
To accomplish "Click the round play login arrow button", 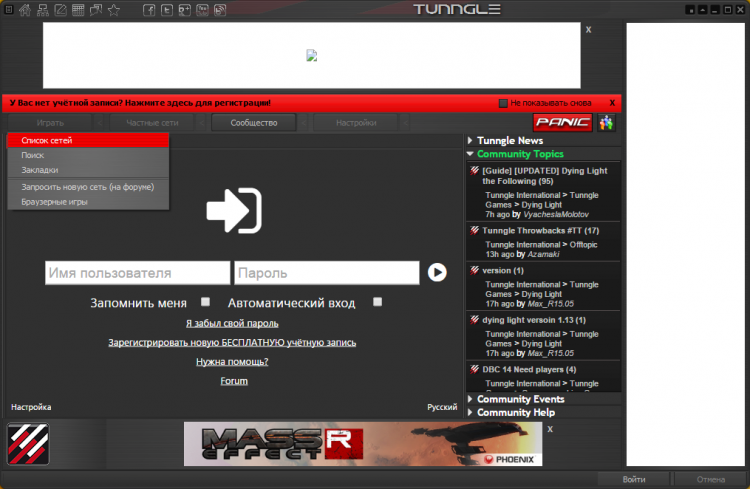I will tap(437, 272).
